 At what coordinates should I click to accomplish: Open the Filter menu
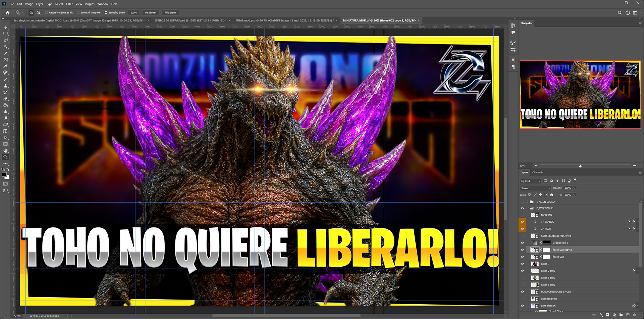point(69,4)
